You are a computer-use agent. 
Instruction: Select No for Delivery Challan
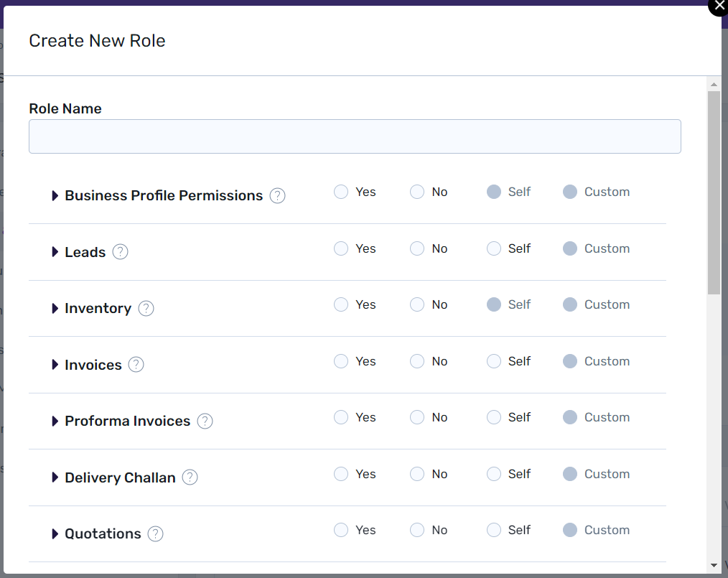[x=417, y=474]
